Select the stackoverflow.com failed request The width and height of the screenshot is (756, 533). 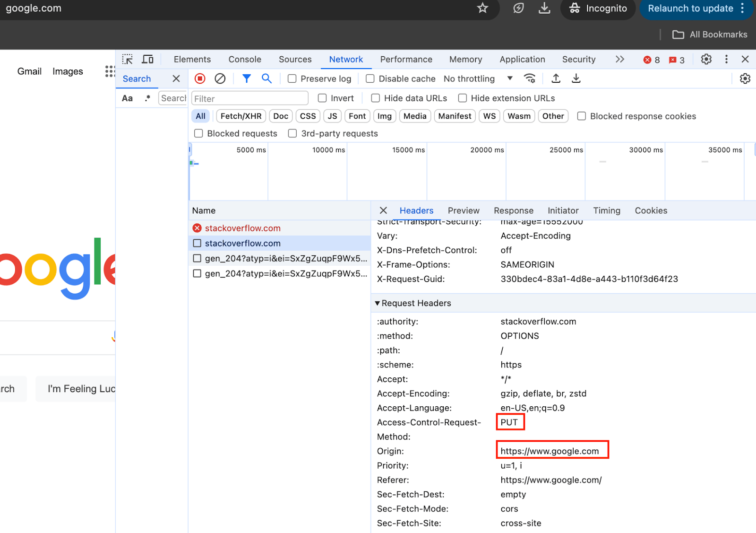242,228
